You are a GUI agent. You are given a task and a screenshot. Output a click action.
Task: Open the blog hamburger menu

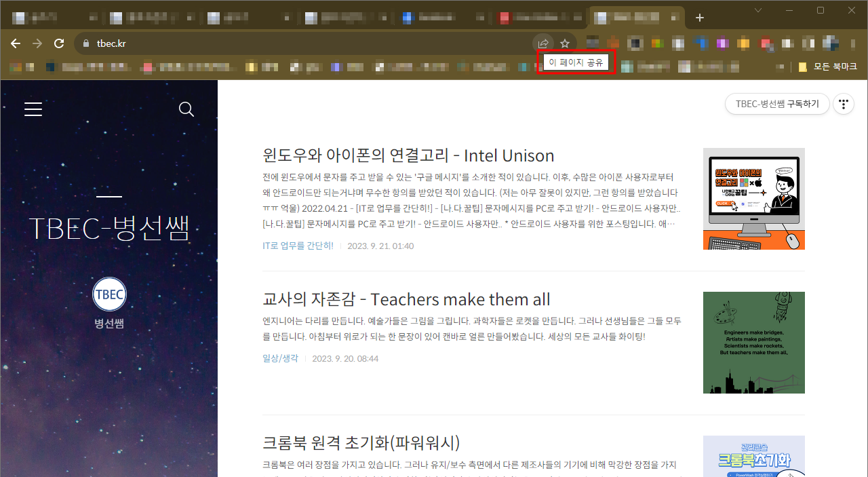(x=33, y=109)
